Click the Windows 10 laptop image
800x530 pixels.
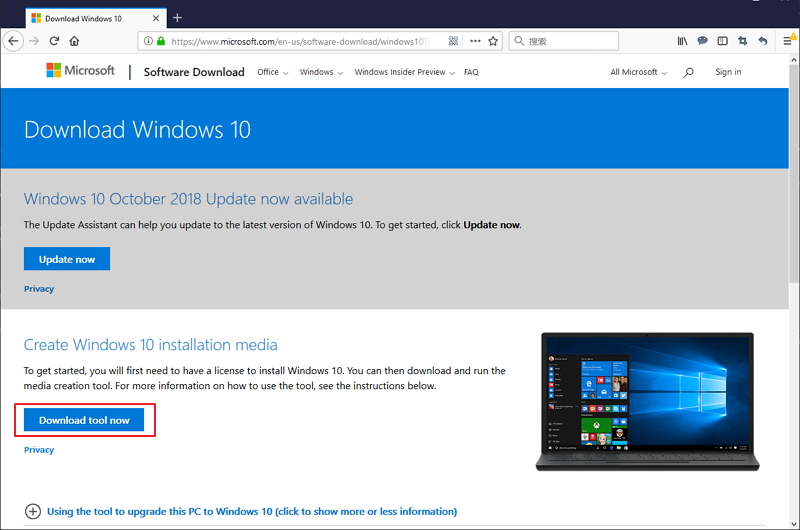pyautogui.click(x=647, y=401)
